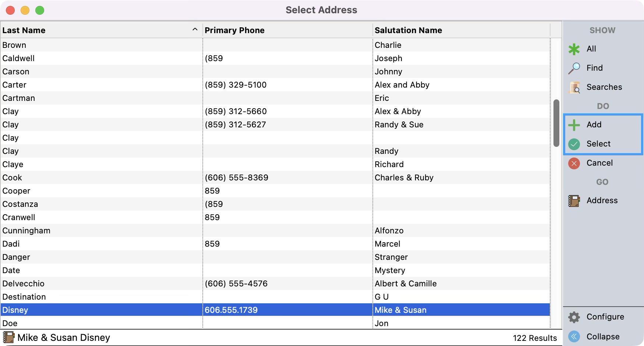Select the Cooper row
Viewport: 644px width, 346px height.
pyautogui.click(x=275, y=191)
